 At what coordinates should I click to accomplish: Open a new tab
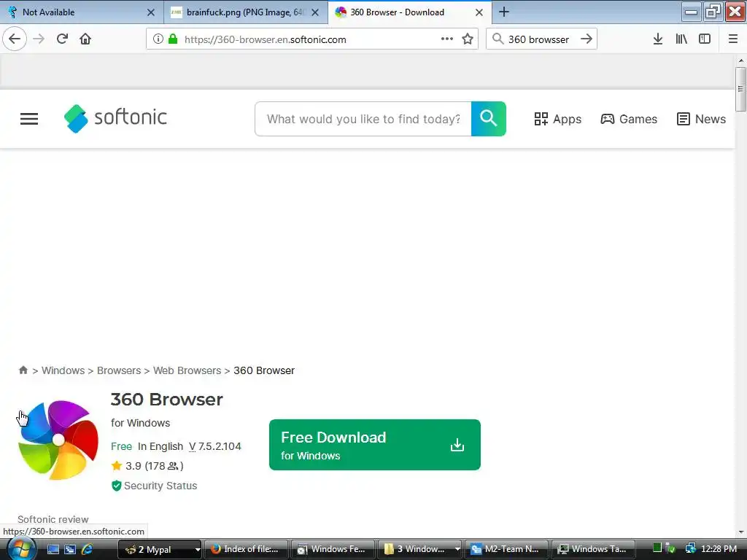click(503, 12)
